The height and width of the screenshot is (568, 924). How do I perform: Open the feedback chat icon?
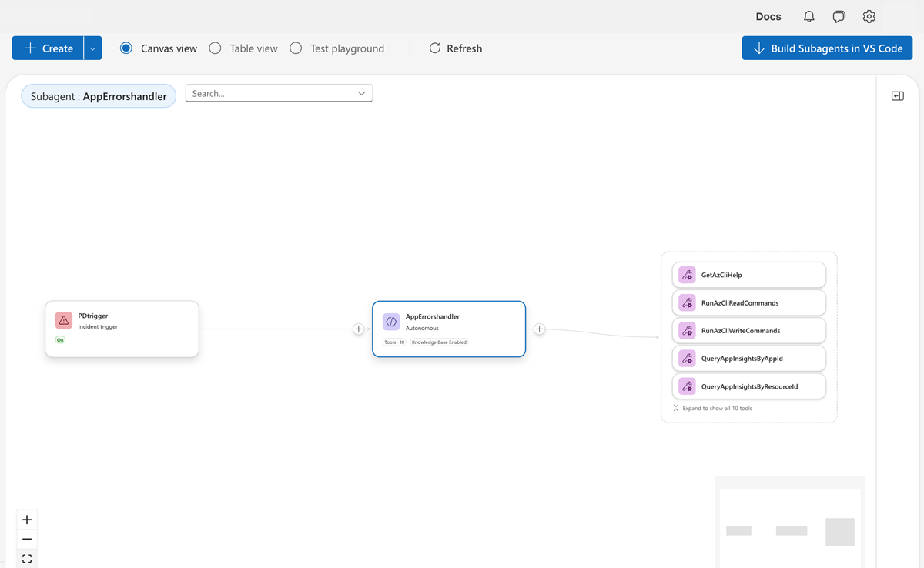coord(839,16)
